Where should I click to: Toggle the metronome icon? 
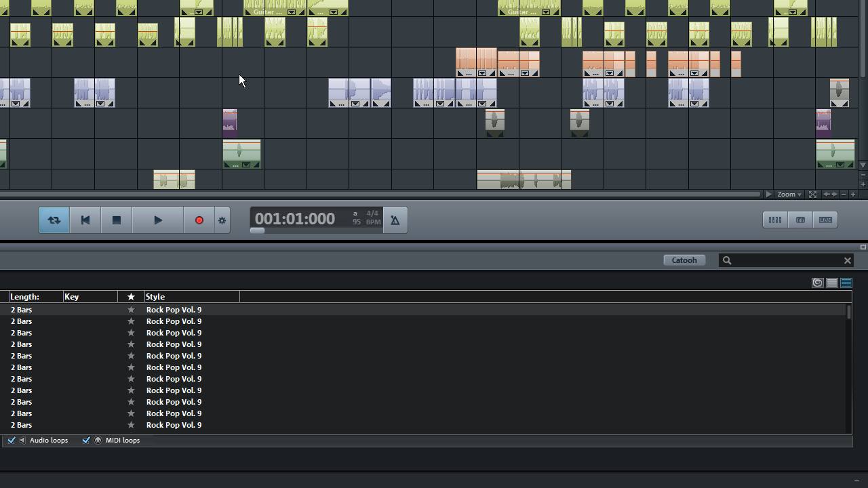pos(395,220)
